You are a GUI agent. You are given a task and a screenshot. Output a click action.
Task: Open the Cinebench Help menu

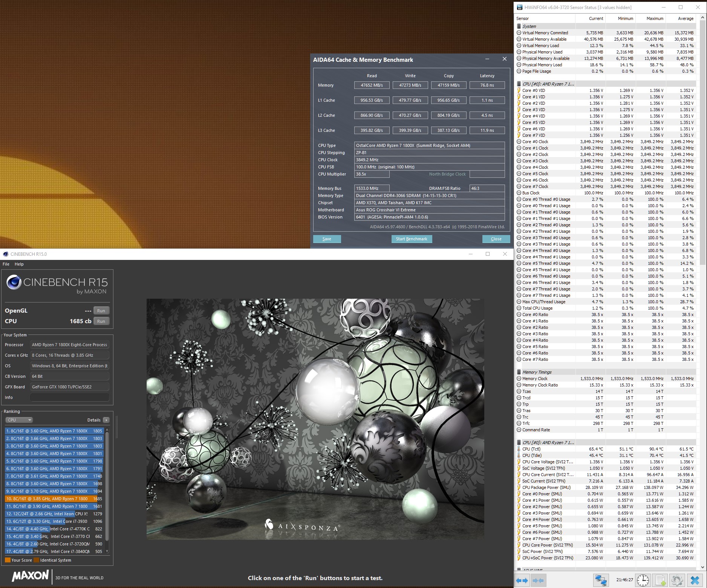coord(19,264)
